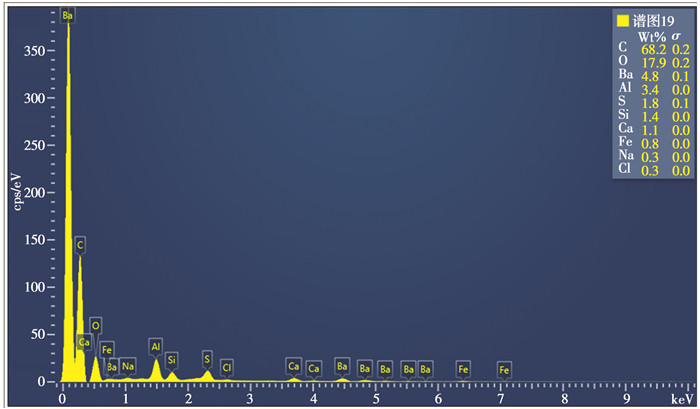
Task: Click the O row showing 17.9 in legend
Action: 654,61
